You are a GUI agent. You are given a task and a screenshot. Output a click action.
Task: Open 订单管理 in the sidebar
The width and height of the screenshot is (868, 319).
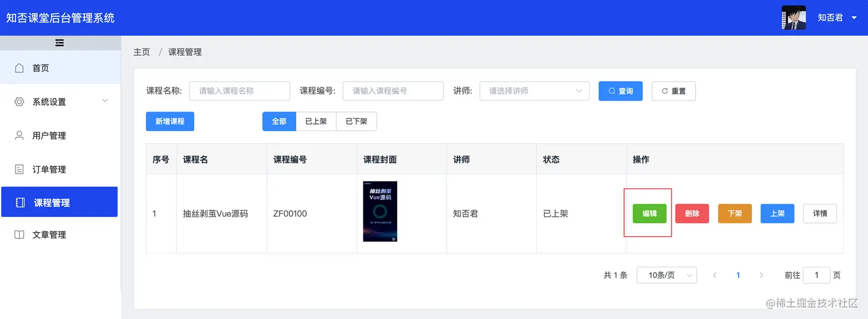click(x=60, y=170)
